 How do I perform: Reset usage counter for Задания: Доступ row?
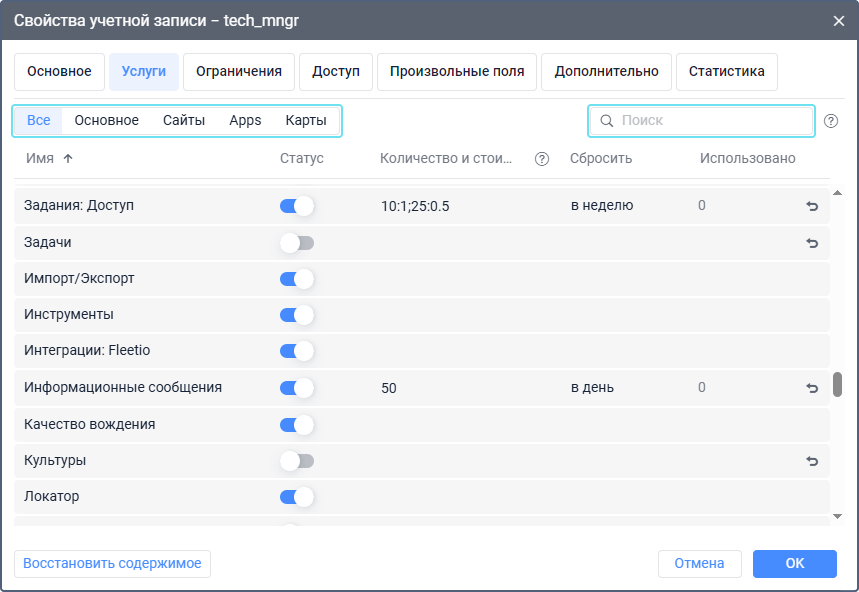pyautogui.click(x=812, y=206)
